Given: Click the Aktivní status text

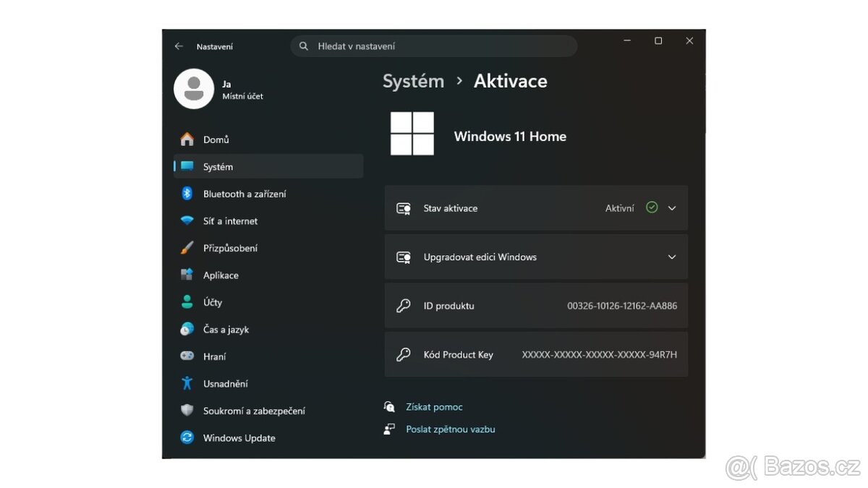Looking at the screenshot, I should click(620, 208).
